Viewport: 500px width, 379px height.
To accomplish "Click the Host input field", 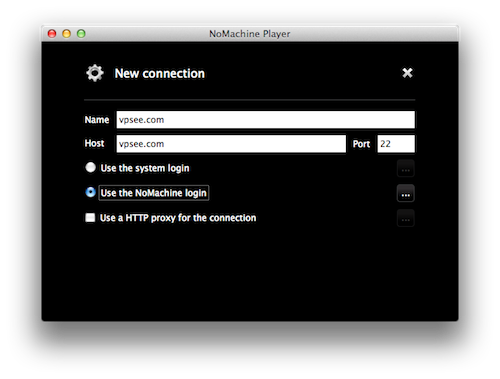I will (231, 144).
